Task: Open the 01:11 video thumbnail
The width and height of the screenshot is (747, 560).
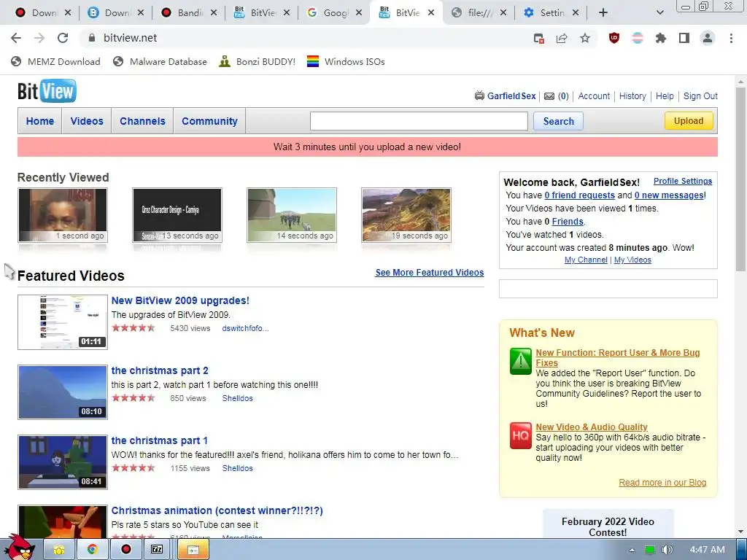Action: click(63, 322)
